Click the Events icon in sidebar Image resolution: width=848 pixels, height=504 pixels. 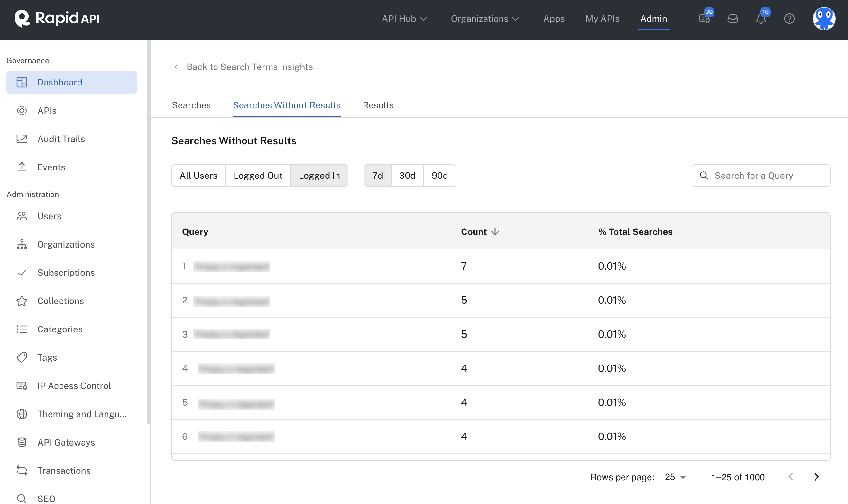pos(22,167)
